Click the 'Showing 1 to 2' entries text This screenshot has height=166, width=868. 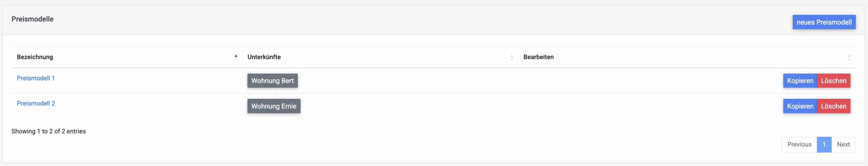48,131
